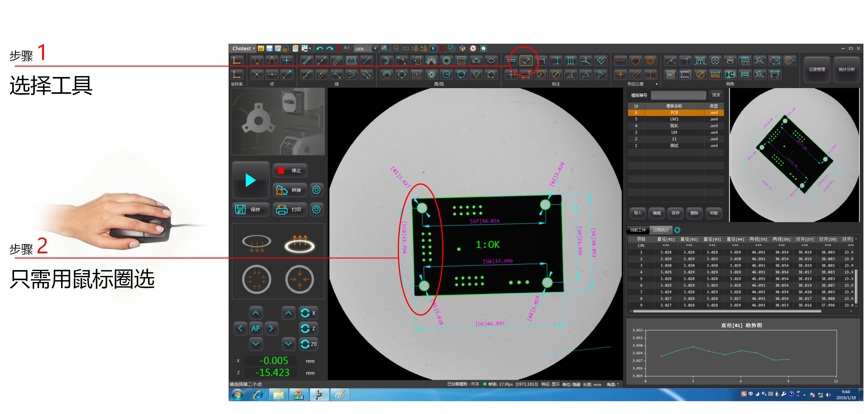Choose the straightness tolerance icon

620,61
